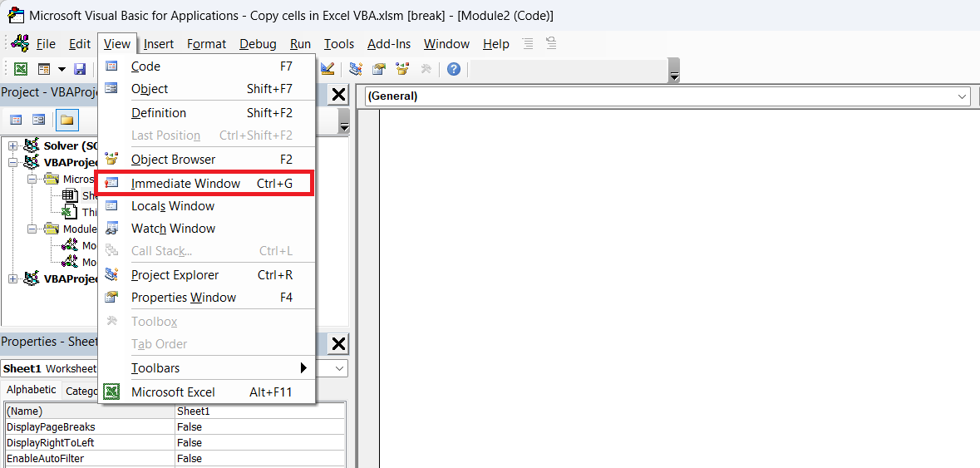Click the Project Explorer toolbar icon
Screen dimensions: 980x468
[357, 69]
